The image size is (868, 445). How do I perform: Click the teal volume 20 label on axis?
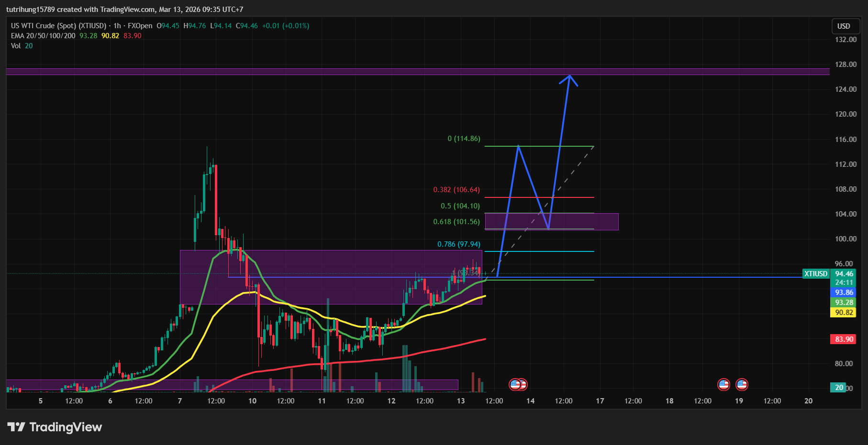point(839,388)
